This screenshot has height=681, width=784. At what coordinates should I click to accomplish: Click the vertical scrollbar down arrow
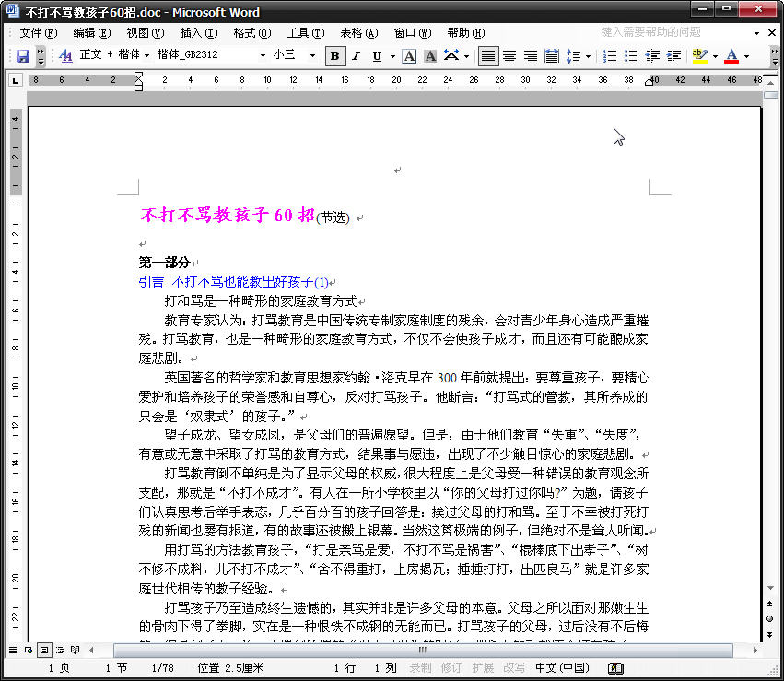pyautogui.click(x=770, y=588)
